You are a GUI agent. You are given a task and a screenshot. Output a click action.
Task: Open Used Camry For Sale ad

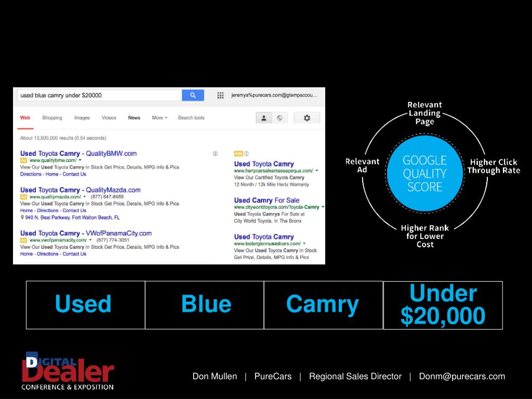tap(267, 200)
